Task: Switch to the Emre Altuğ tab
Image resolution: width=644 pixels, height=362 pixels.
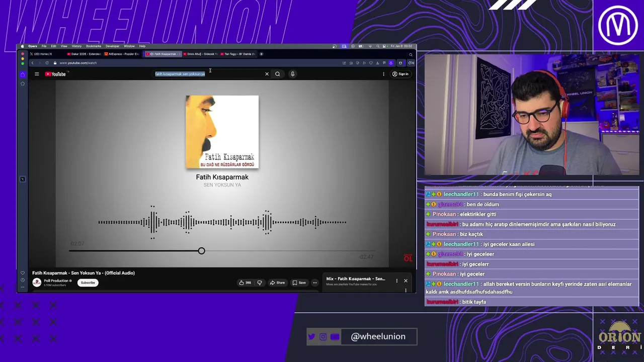Action: click(201, 54)
